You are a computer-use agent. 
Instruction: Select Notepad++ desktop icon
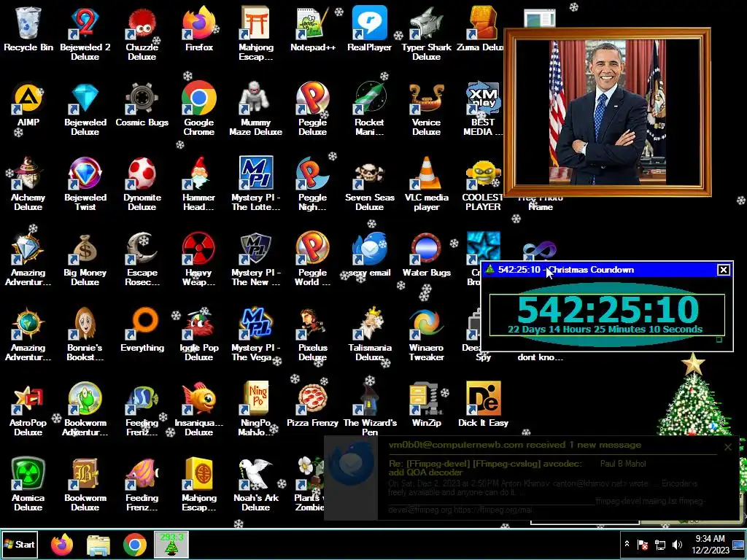pos(312,28)
